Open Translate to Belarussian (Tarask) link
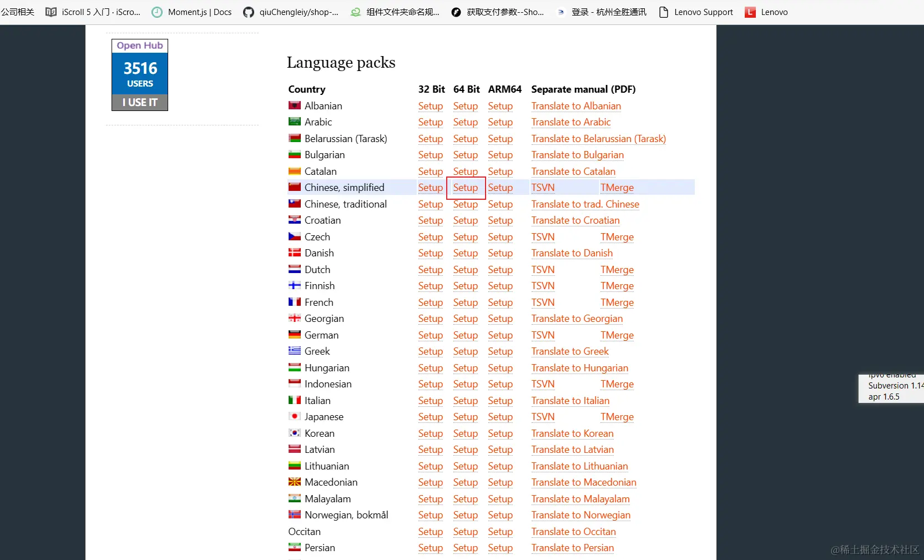924x560 pixels. pos(599,139)
